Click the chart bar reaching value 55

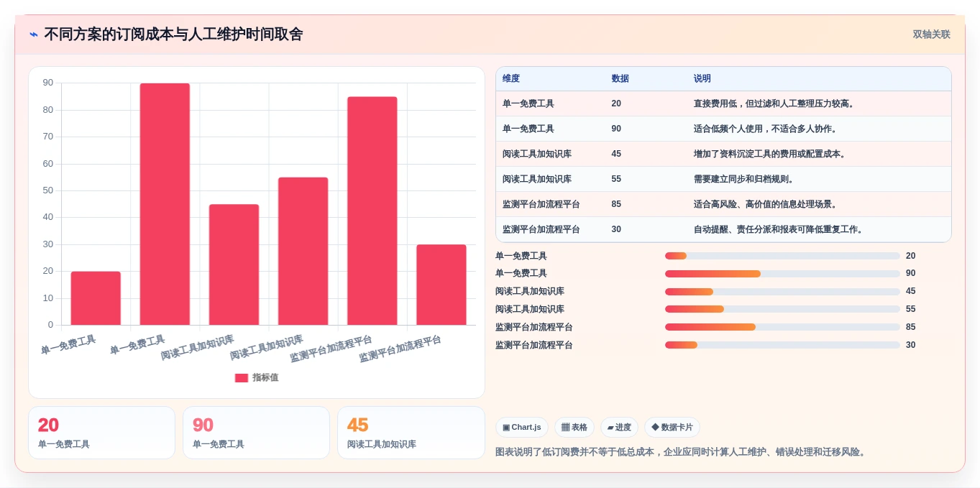[x=303, y=251]
